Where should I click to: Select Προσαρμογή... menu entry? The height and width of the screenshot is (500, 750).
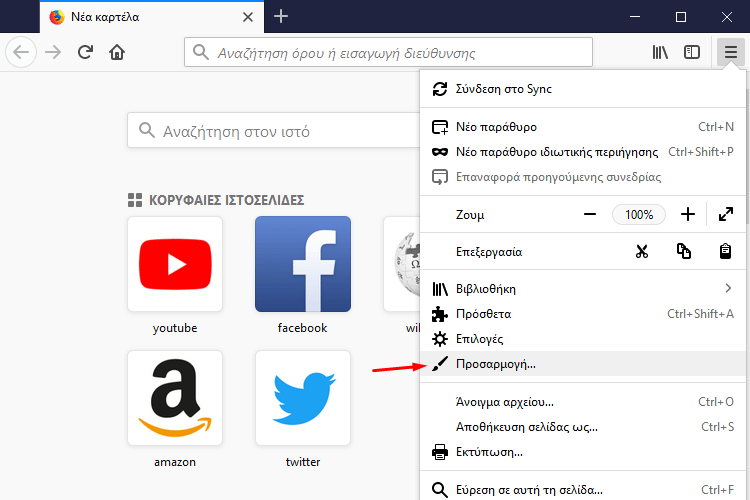[x=495, y=364]
